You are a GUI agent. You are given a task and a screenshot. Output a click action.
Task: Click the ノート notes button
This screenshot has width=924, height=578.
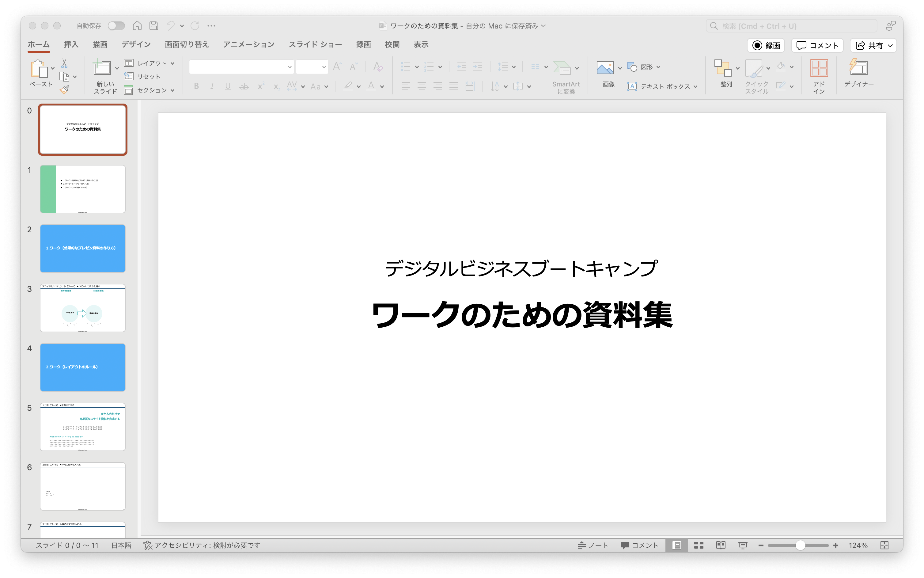tap(593, 546)
